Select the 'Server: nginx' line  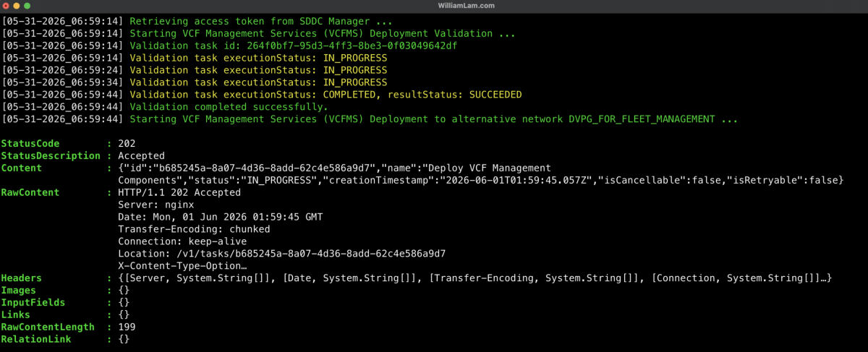[156, 205]
